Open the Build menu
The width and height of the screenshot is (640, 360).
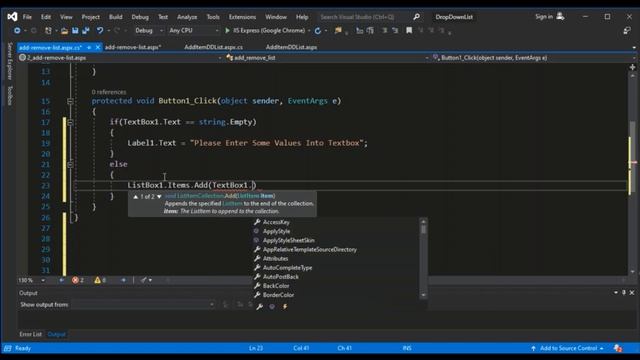coord(116,17)
